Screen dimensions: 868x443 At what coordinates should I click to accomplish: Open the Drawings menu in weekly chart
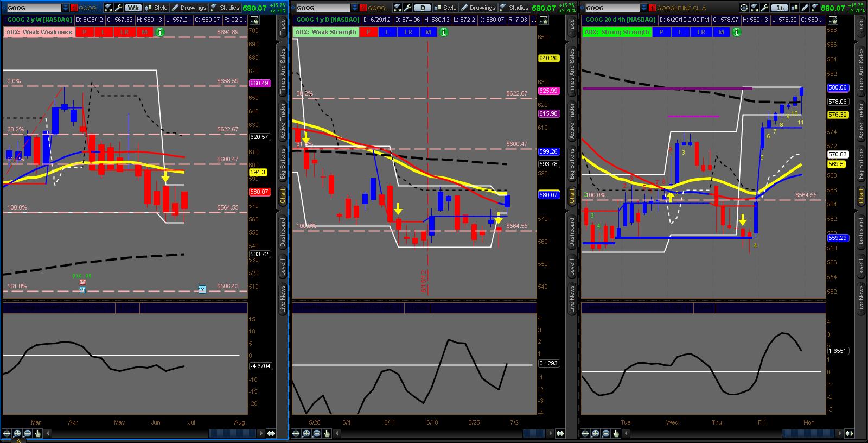pos(189,8)
